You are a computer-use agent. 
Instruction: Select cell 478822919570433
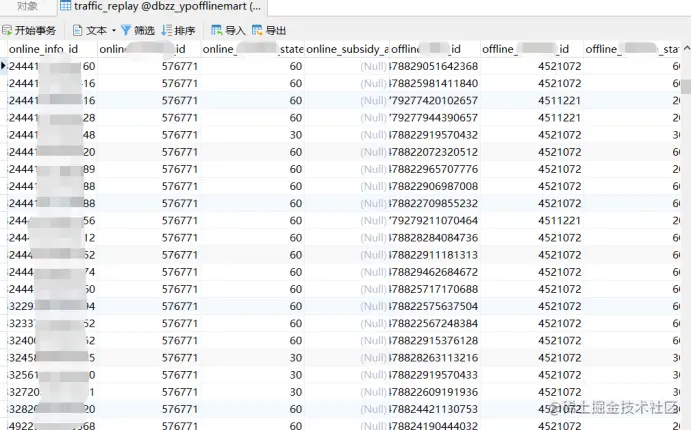pyautogui.click(x=434, y=375)
